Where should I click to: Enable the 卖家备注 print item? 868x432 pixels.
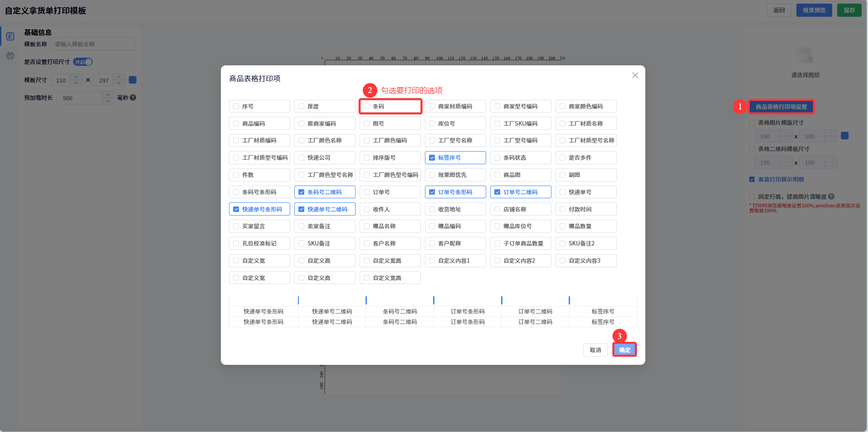coord(301,226)
